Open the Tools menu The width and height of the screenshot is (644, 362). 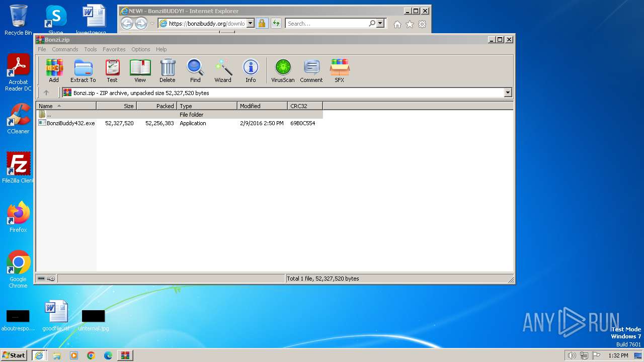tap(91, 49)
